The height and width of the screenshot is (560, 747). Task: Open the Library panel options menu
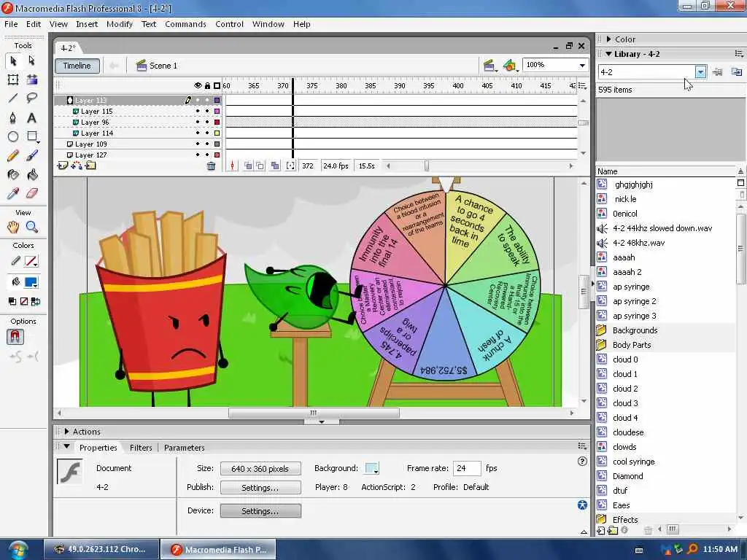pos(738,54)
